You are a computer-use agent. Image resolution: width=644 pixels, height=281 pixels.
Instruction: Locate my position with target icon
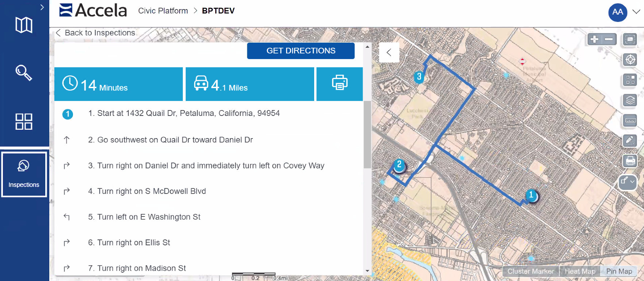point(630,59)
